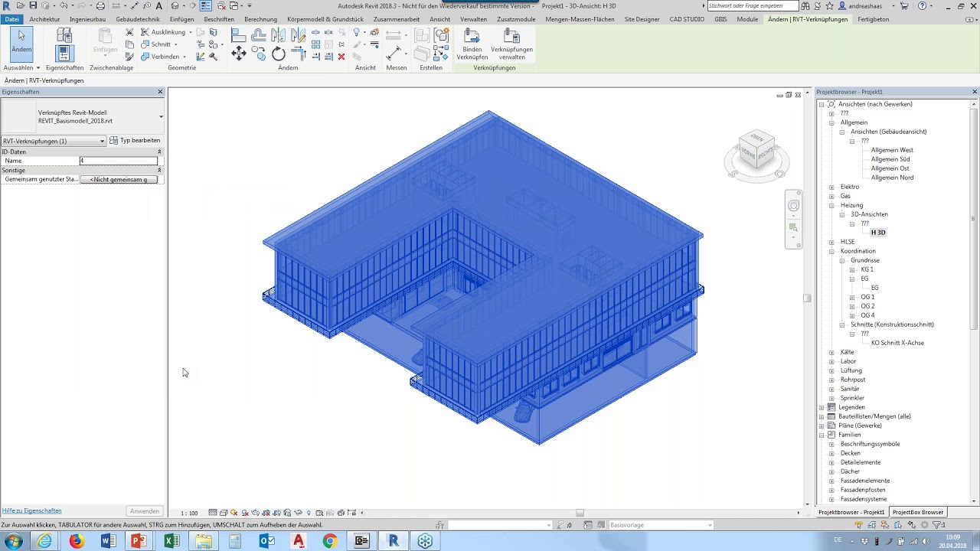Close the Eigenschaften palette

tap(160, 92)
